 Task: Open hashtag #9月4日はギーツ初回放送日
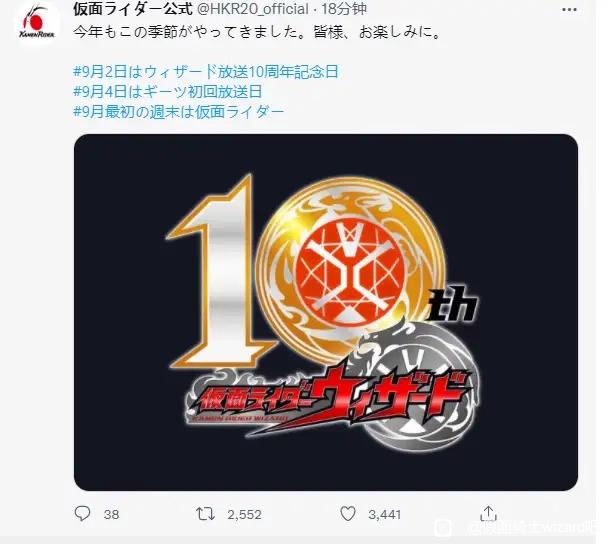click(168, 92)
